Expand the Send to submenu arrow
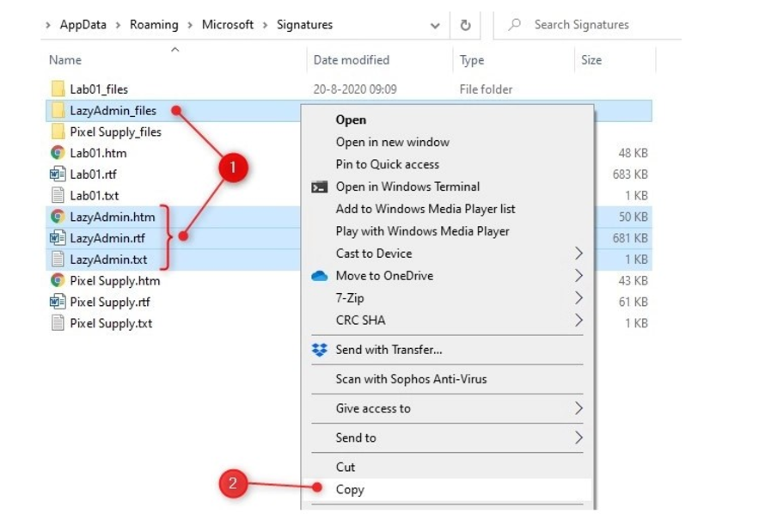Screen dimensions: 765x532 [x=578, y=438]
